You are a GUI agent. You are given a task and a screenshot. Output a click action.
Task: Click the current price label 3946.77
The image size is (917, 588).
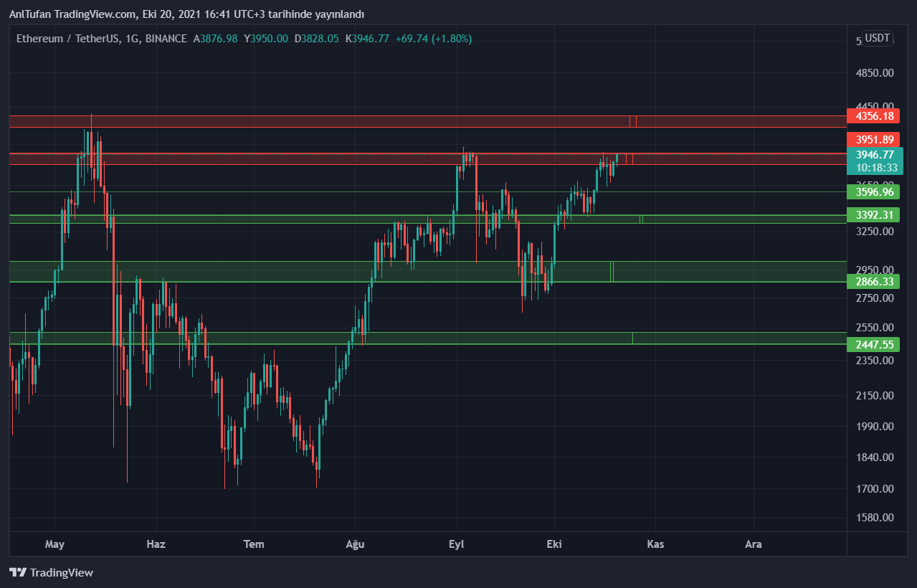pyautogui.click(x=875, y=154)
